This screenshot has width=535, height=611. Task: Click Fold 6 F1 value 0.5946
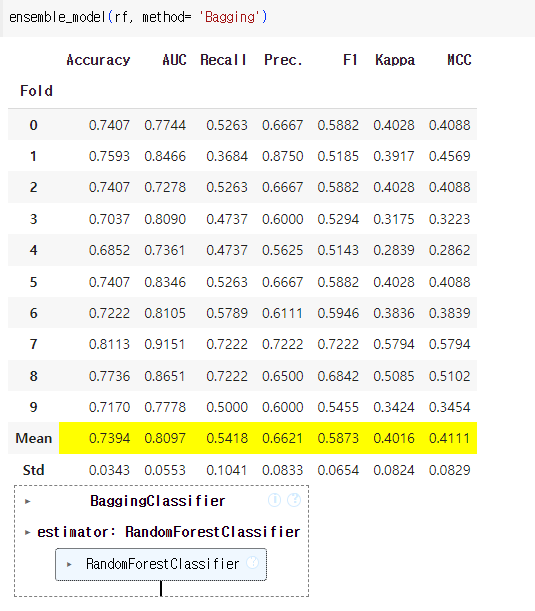coord(338,313)
